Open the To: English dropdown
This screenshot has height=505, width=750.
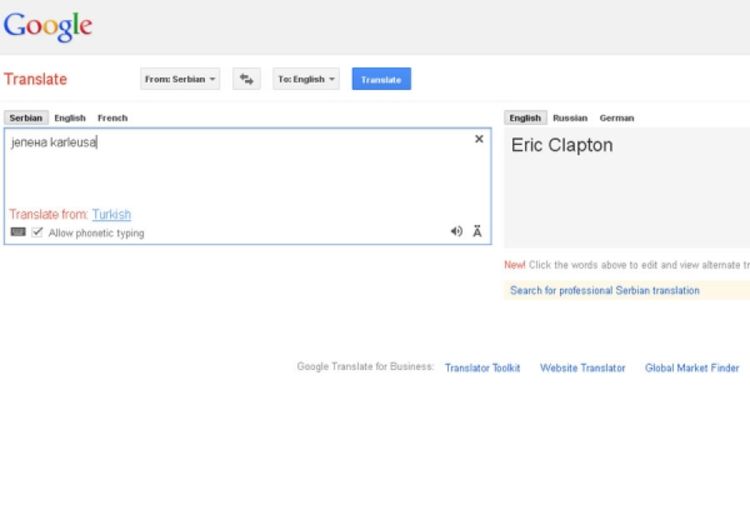(x=306, y=79)
